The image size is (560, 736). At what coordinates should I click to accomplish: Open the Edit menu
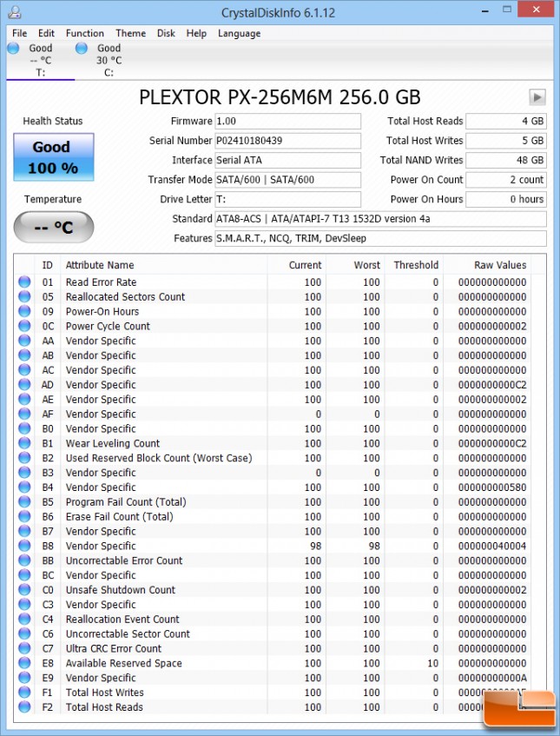46,33
